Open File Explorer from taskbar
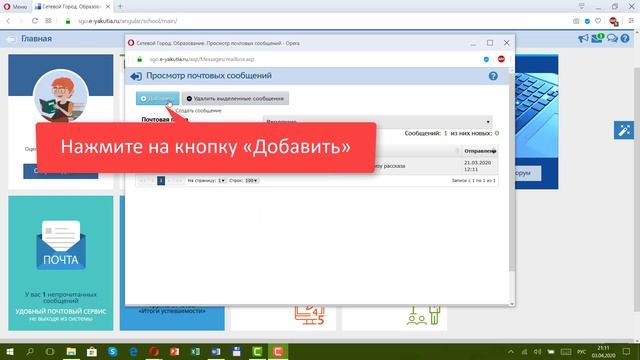640x360 pixels. click(x=71, y=351)
